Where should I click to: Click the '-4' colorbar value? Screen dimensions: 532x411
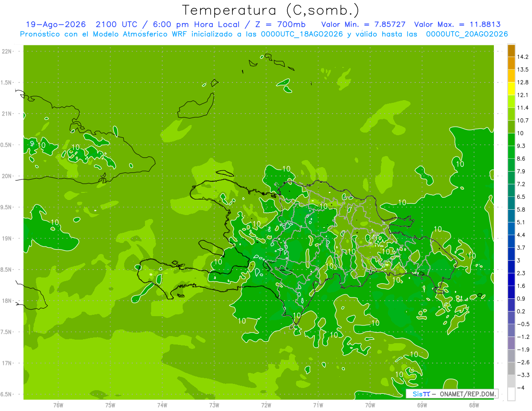(521, 388)
